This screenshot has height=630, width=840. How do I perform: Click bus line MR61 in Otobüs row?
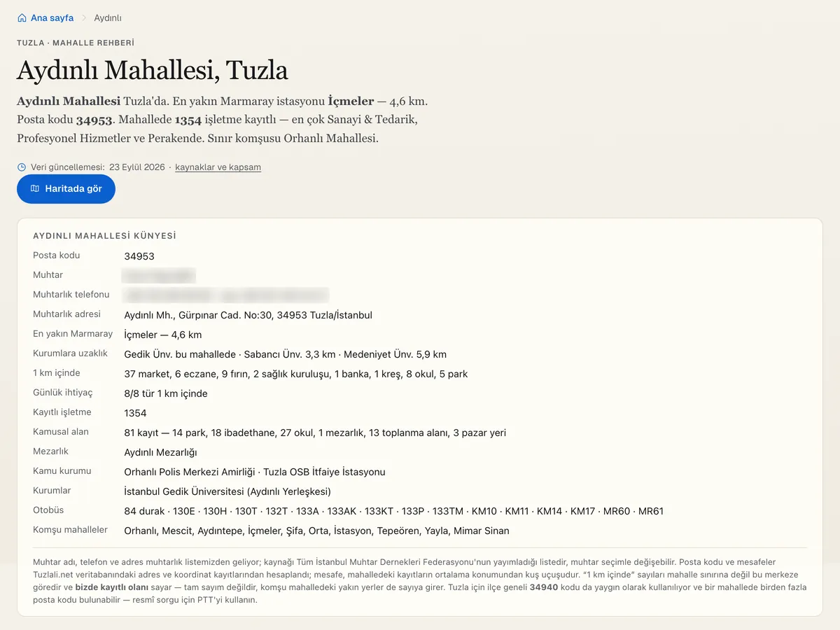coord(651,511)
